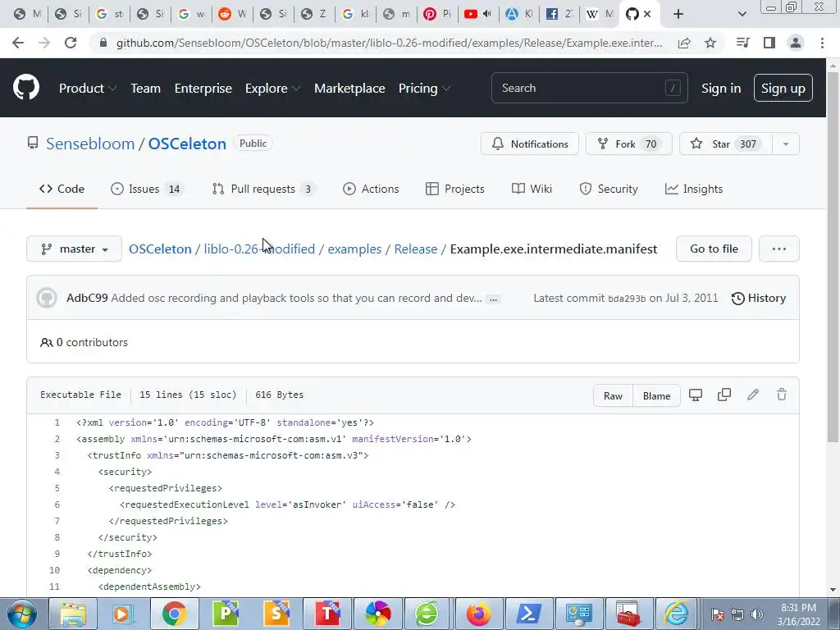This screenshot has height=630, width=840.
Task: Open the tab search chevron
Action: (x=742, y=14)
